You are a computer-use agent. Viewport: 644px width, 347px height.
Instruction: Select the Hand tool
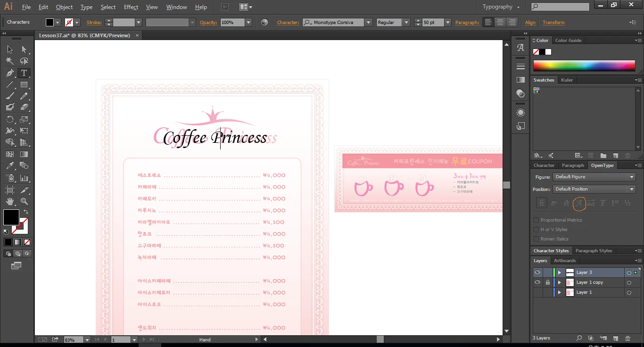10,201
